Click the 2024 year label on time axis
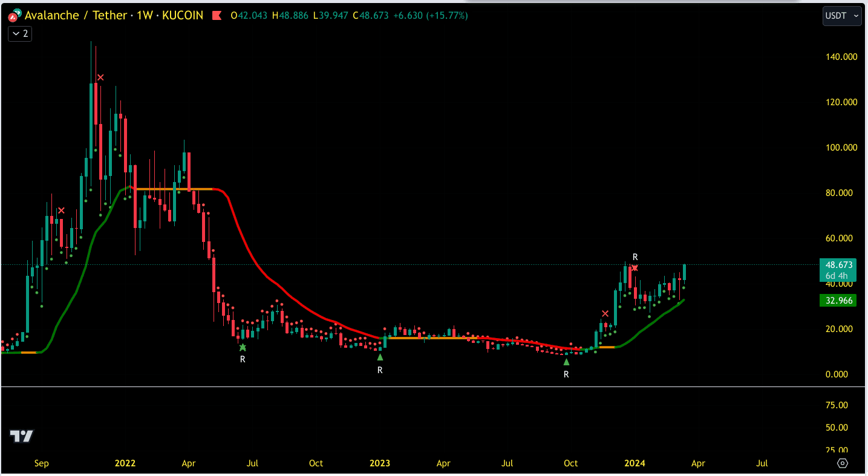This screenshot has width=868, height=476. (x=635, y=463)
